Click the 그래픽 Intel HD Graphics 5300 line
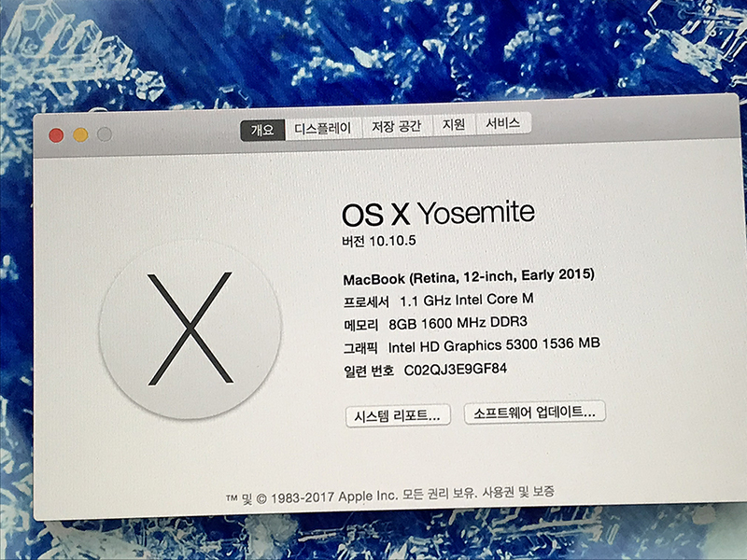This screenshot has height=560, width=747. [x=472, y=345]
